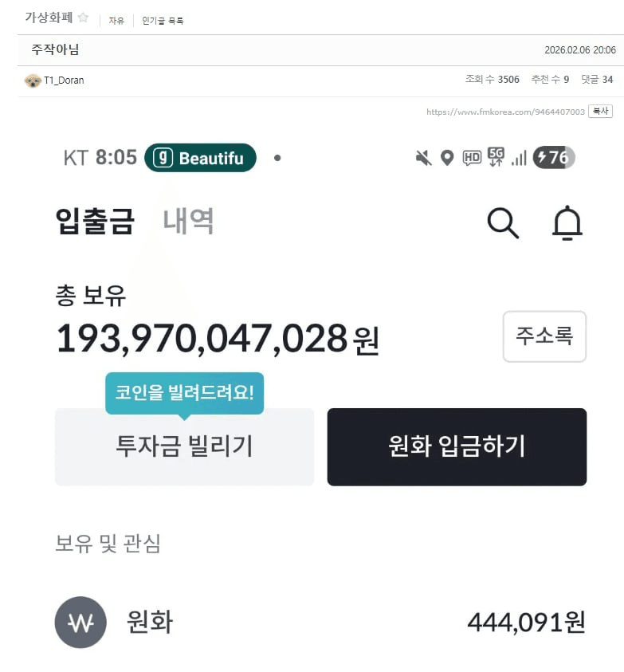Image resolution: width=624 pixels, height=672 pixels.
Task: Click the 가상화폐 board title
Action: pos(49,18)
